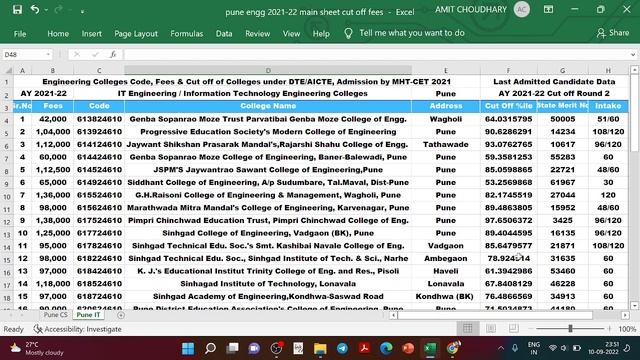640x360 pixels.
Task: Expand the formula bar with the chevron
Action: click(x=633, y=54)
